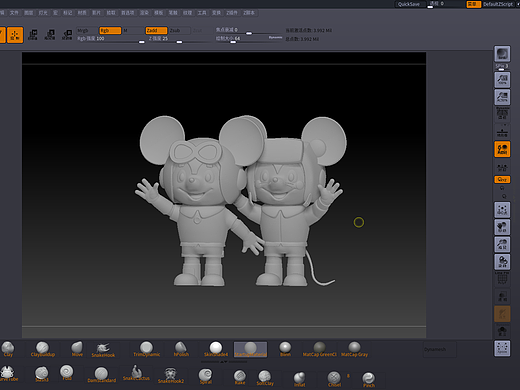
Task: Toggle the M material mode button
Action: click(133, 31)
